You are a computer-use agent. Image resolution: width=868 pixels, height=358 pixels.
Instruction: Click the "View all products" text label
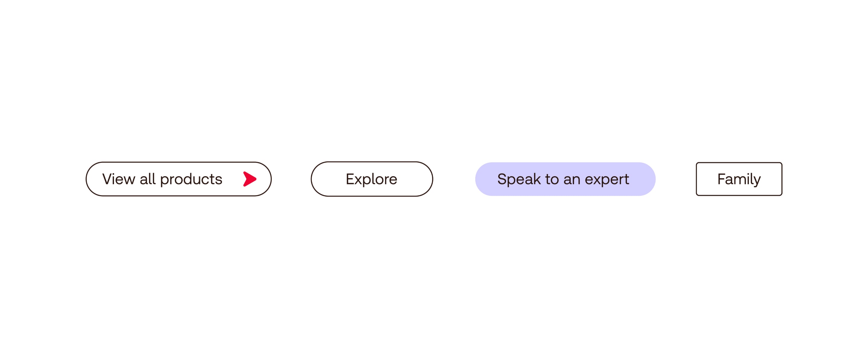(x=162, y=179)
